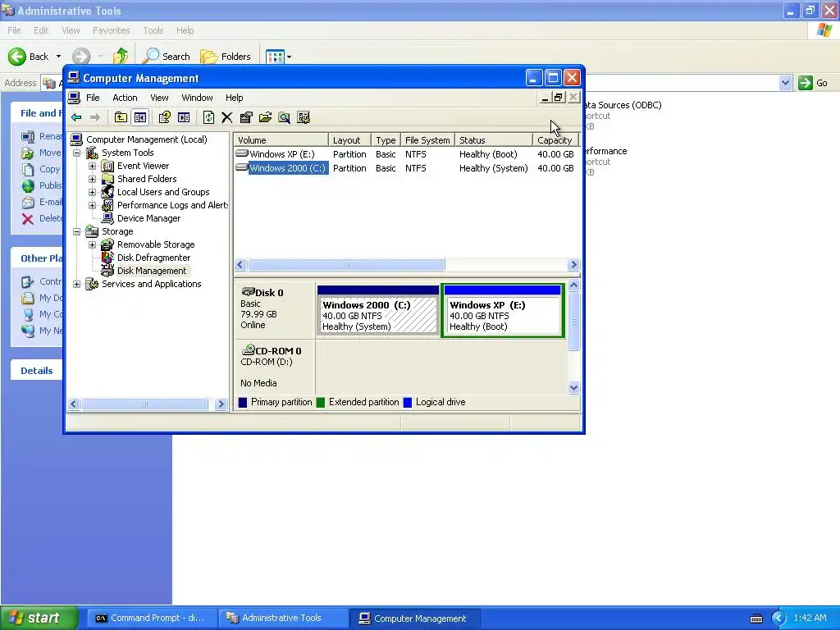Click the console tree horizontal scrollbar thumb

[x=144, y=404]
